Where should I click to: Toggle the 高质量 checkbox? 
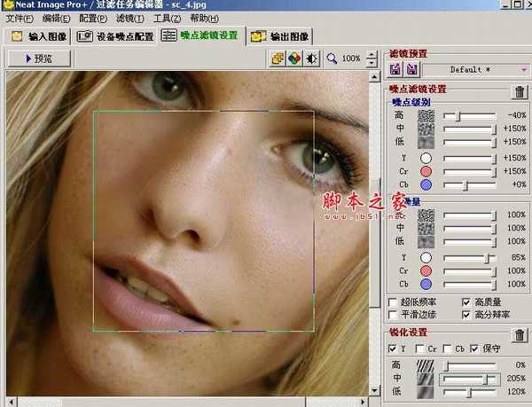[x=466, y=301]
